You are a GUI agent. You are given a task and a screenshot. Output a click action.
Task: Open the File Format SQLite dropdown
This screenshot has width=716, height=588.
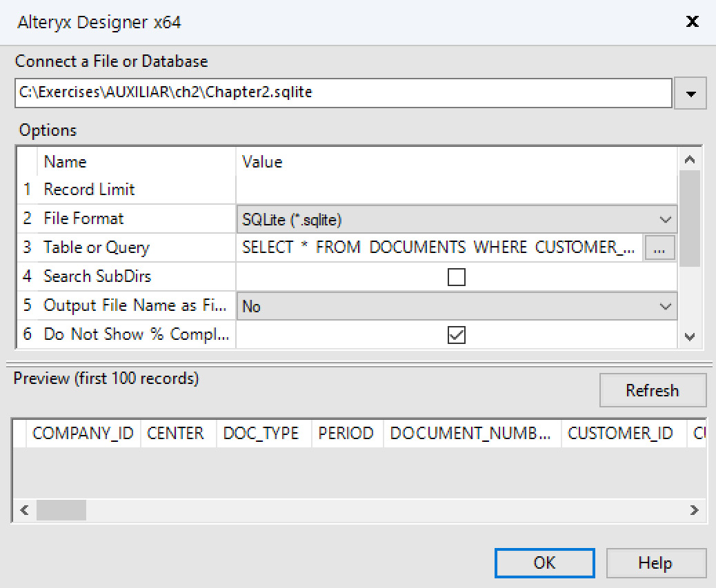[456, 219]
